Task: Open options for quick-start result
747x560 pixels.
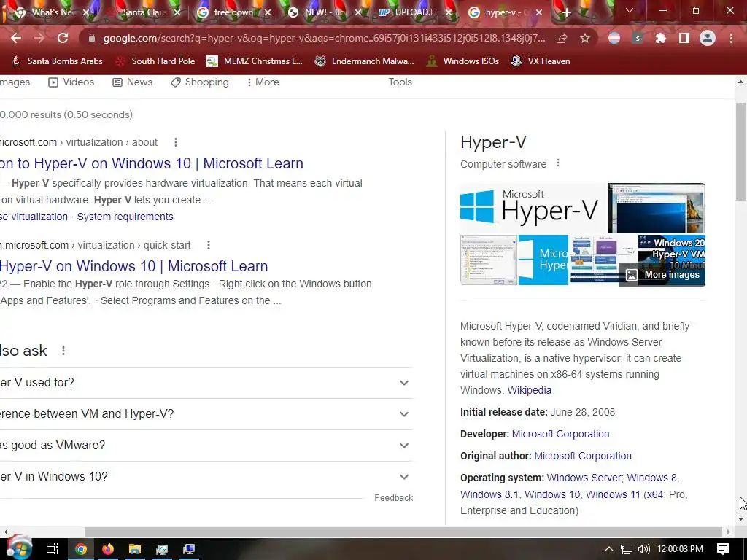Action: point(208,245)
